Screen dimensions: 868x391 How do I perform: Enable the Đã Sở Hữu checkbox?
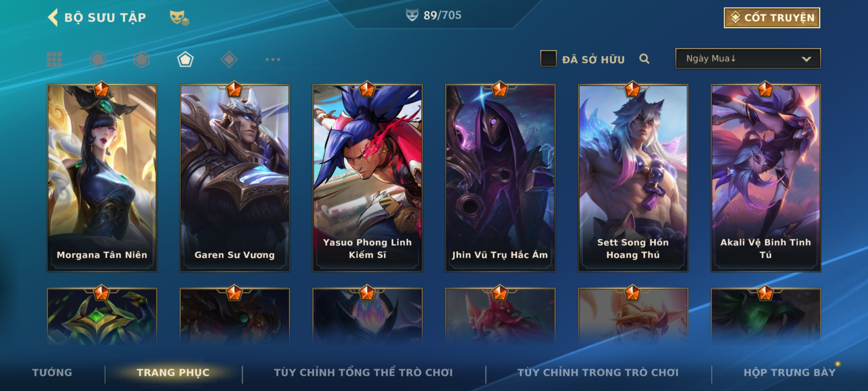[x=548, y=59]
